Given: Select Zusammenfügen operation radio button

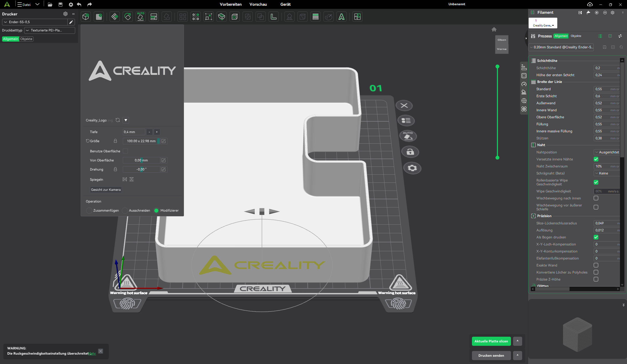Looking at the screenshot, I should click(89, 211).
